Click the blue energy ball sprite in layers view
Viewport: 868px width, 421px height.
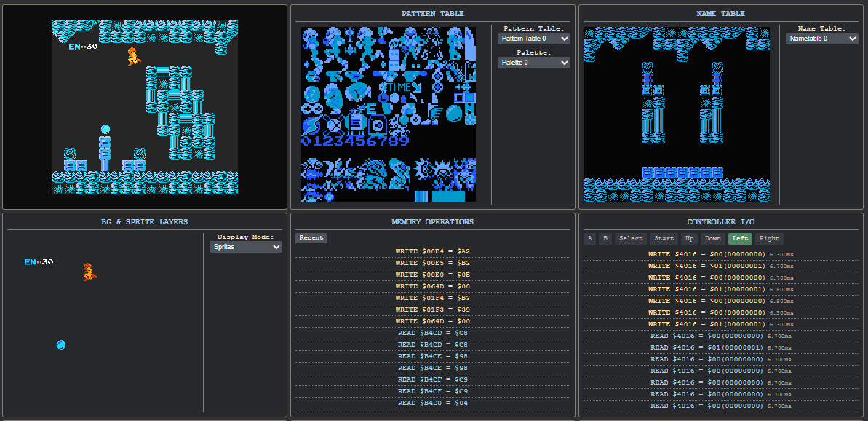tap(61, 345)
